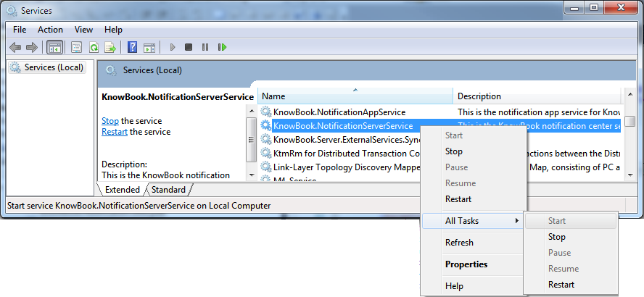The height and width of the screenshot is (297, 644).
Task: Toggle the Show/Hide Action Pane icon
Action: (x=149, y=48)
